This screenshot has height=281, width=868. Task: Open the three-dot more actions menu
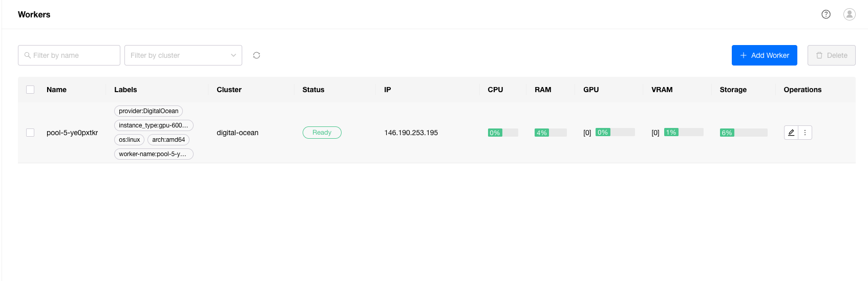[x=805, y=133]
